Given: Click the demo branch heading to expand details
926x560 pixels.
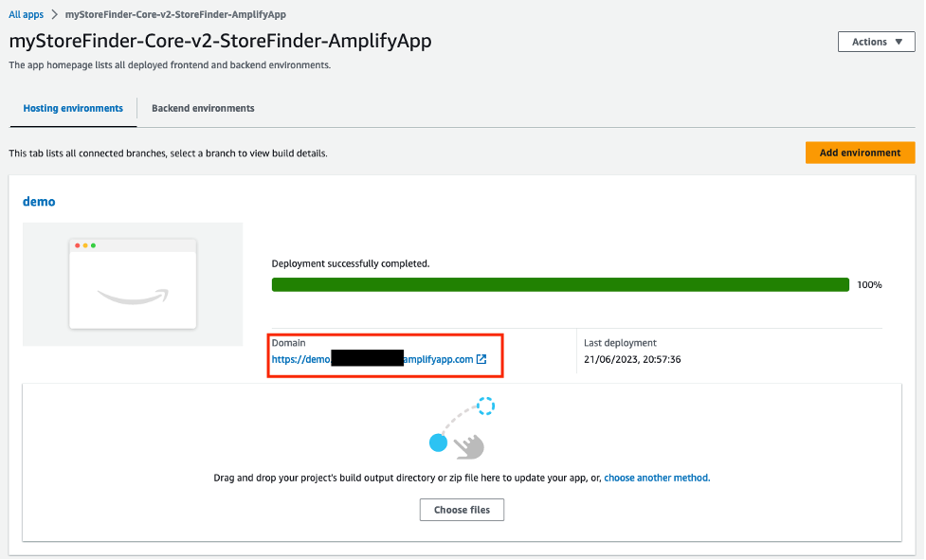Looking at the screenshot, I should pyautogui.click(x=39, y=201).
